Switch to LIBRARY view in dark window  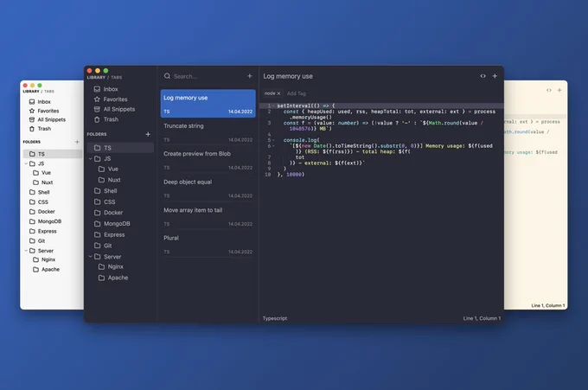point(96,78)
